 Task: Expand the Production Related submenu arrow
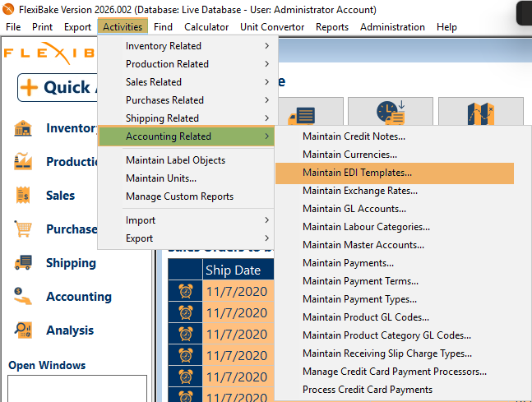pos(267,64)
